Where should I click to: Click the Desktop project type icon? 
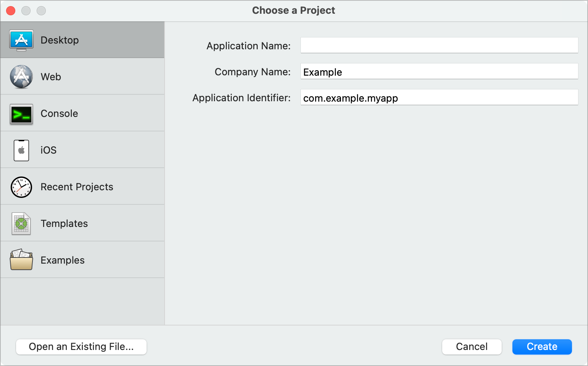coord(21,40)
